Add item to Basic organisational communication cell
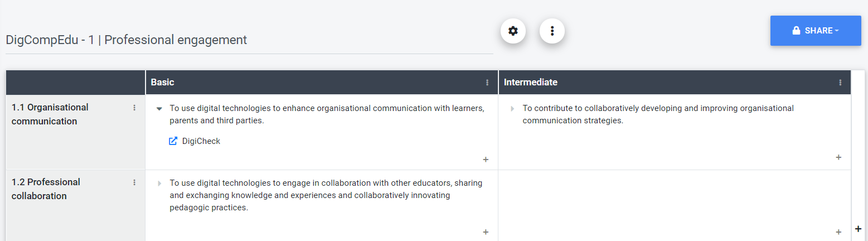This screenshot has width=868, height=241. click(x=486, y=160)
